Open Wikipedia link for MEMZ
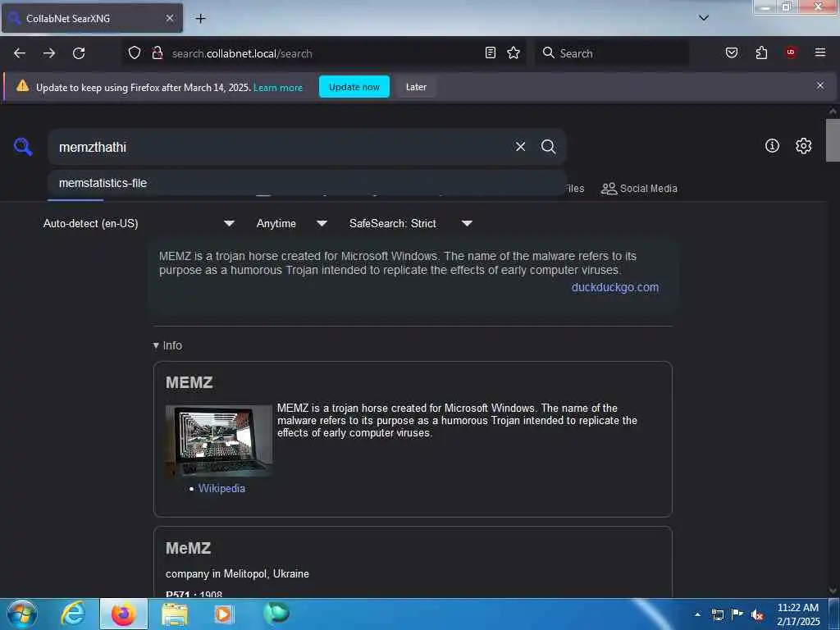 pos(221,489)
